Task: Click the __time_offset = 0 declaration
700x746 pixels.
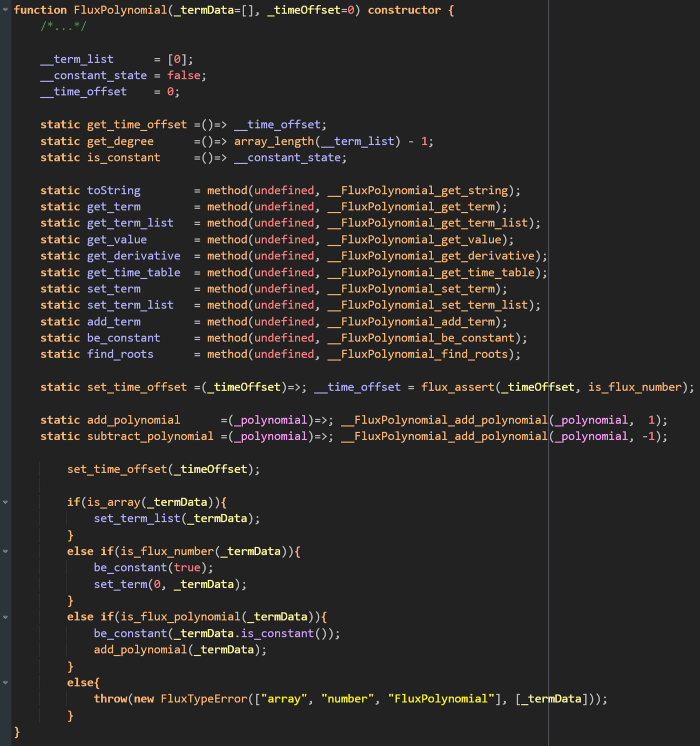Action: tap(110, 92)
